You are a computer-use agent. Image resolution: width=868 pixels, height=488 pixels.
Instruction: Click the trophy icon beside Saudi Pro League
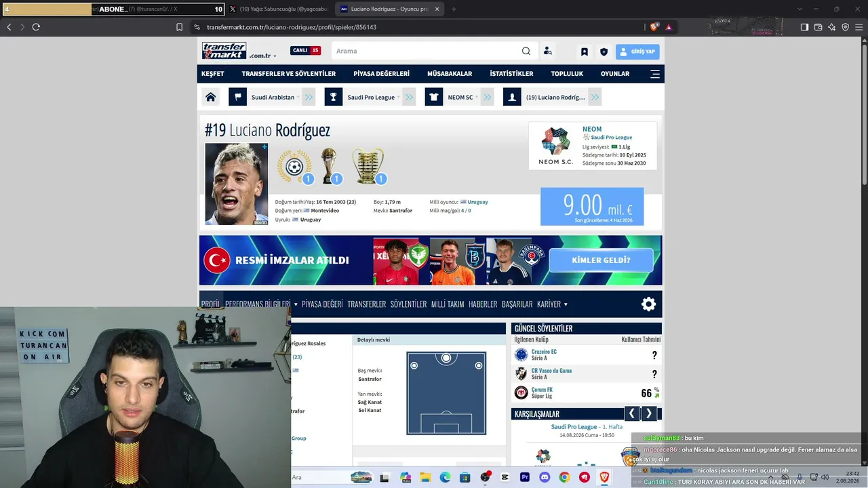click(x=333, y=97)
